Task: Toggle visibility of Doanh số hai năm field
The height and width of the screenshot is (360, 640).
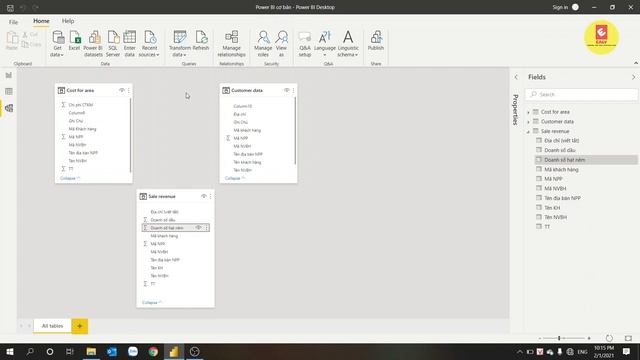Action: tap(198, 228)
